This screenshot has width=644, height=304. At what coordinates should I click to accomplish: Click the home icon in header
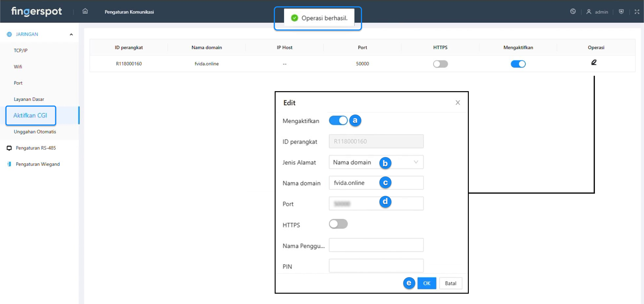85,11
